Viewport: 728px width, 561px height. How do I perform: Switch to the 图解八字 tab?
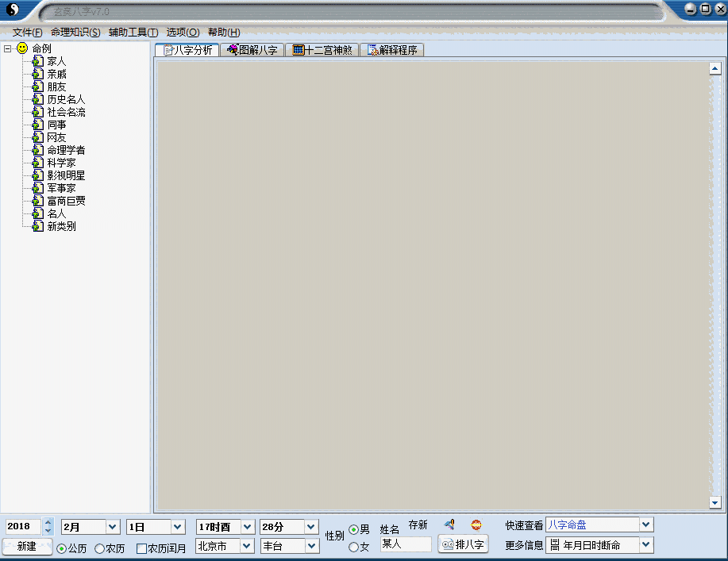pos(252,50)
